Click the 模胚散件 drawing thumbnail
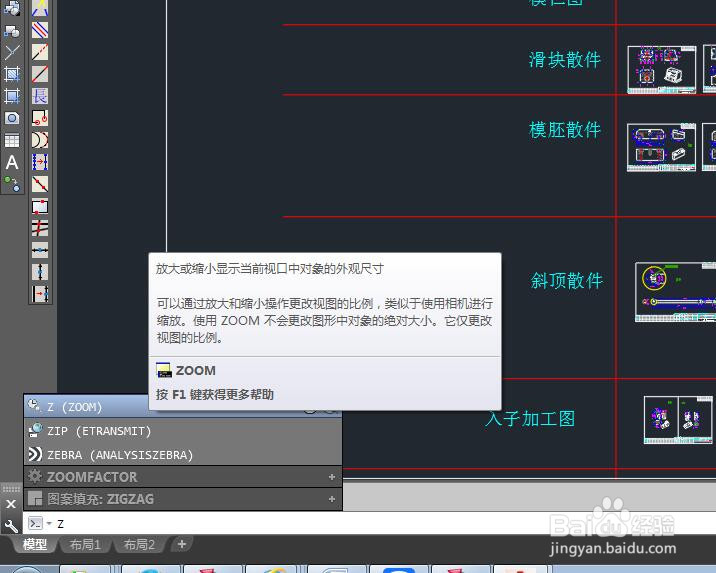 point(661,147)
